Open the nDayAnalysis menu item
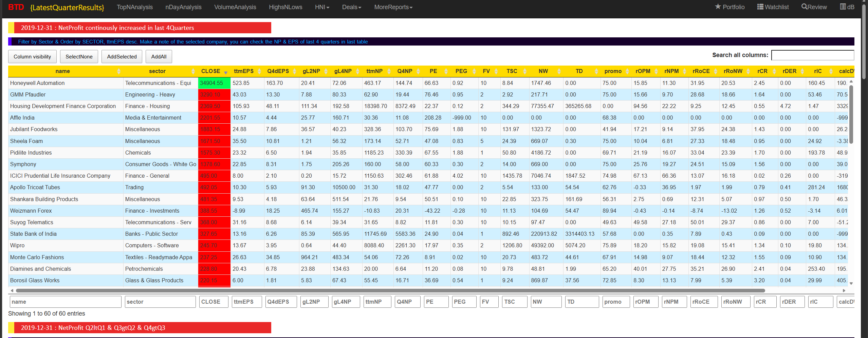 pos(183,7)
